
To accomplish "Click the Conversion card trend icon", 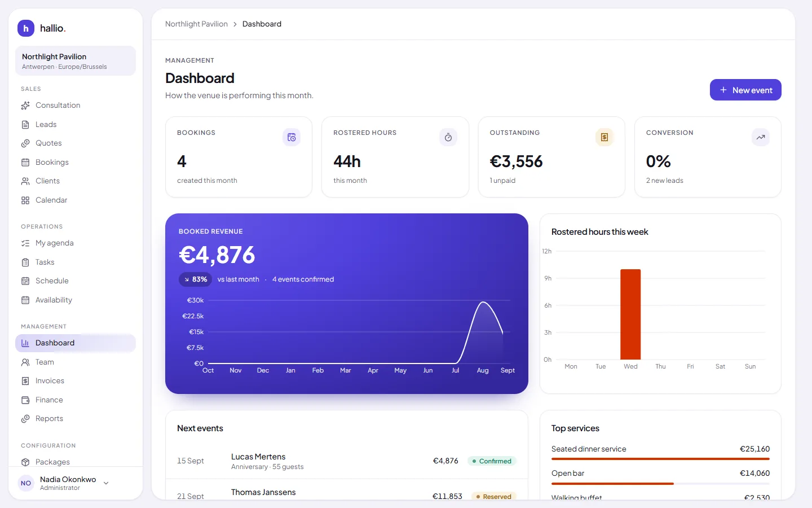I will (x=761, y=137).
